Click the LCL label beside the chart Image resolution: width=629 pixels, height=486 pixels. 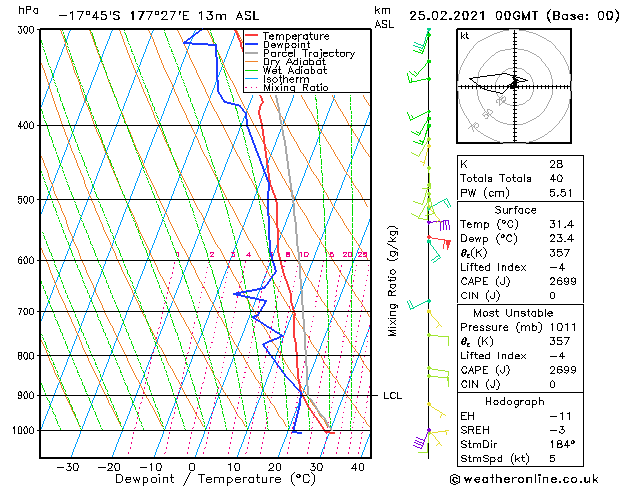coord(392,396)
